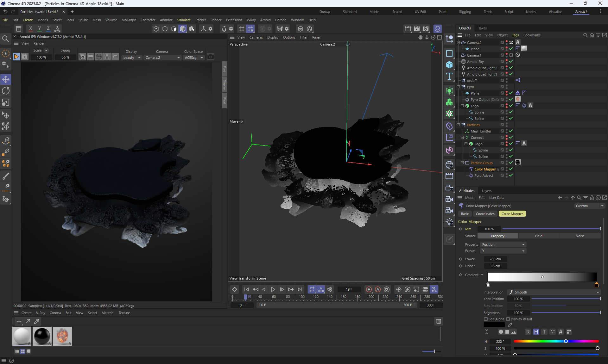The image size is (608, 364).
Task: Delete material with trash icon
Action: (438, 321)
